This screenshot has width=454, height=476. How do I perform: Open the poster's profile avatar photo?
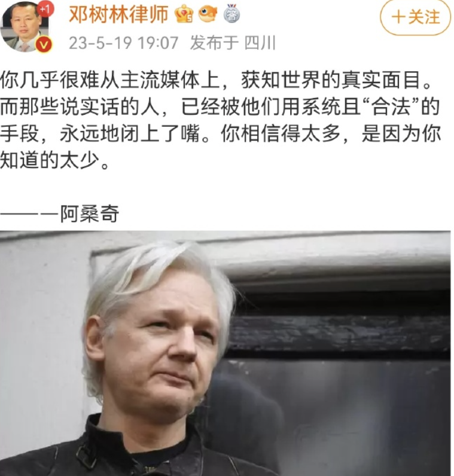(25, 26)
